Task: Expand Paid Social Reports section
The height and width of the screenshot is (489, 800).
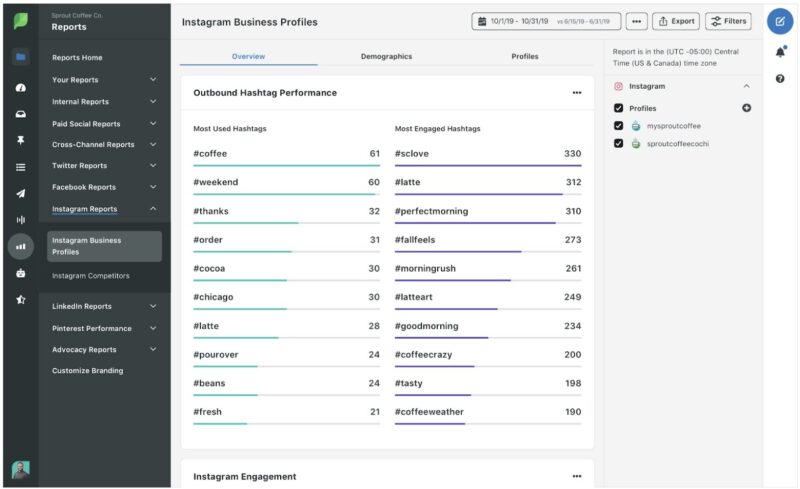Action: click(x=104, y=124)
